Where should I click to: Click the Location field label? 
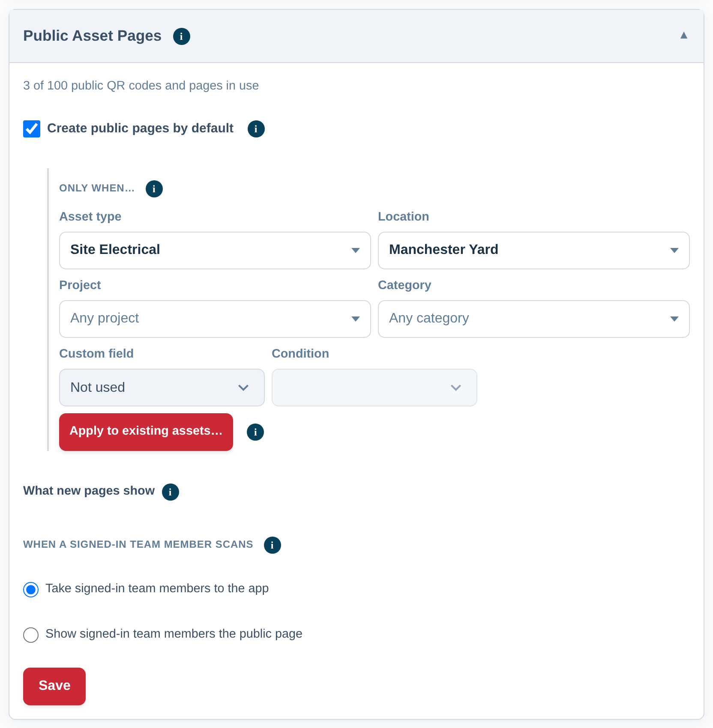[x=403, y=217]
